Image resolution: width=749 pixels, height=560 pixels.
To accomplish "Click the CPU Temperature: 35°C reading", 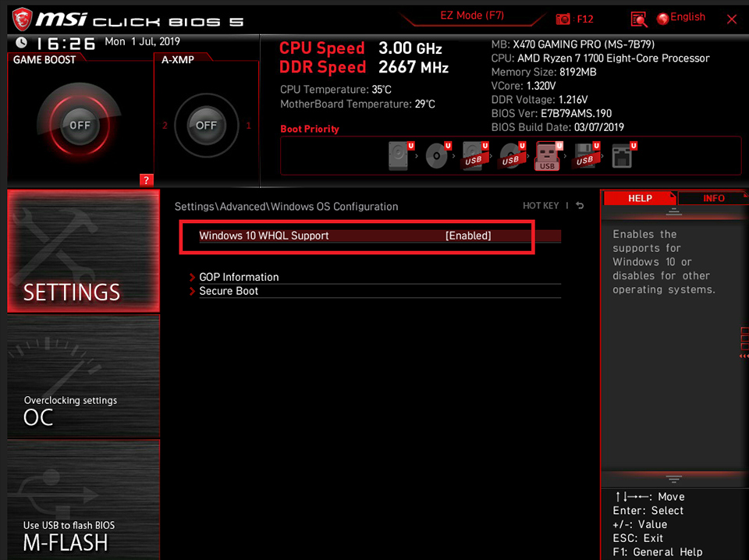I will [x=335, y=90].
